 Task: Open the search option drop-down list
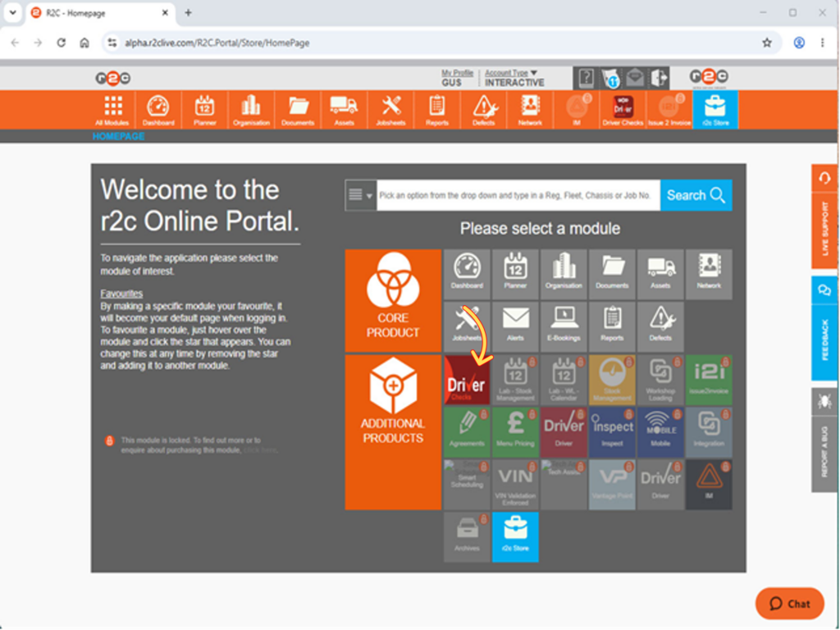(x=361, y=195)
